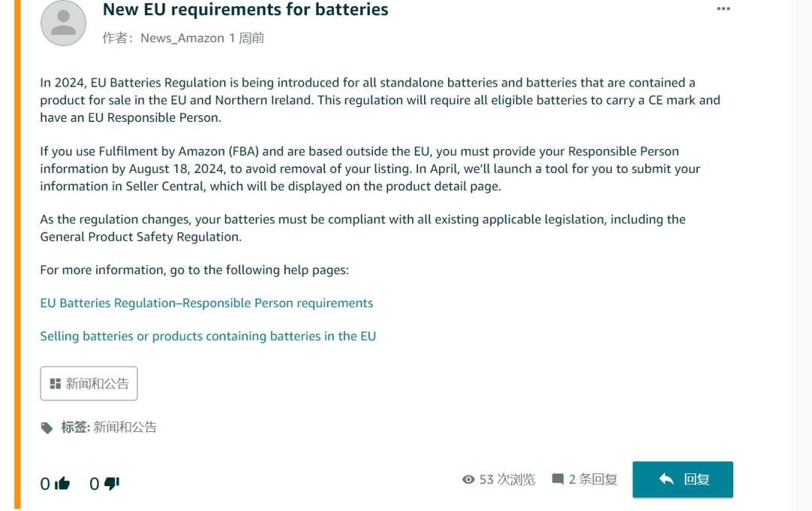Click the 53 次浏览 view count

coord(507,479)
